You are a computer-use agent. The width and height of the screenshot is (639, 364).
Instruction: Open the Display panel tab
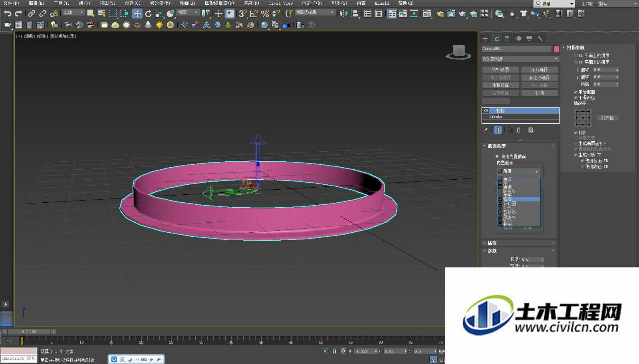529,38
